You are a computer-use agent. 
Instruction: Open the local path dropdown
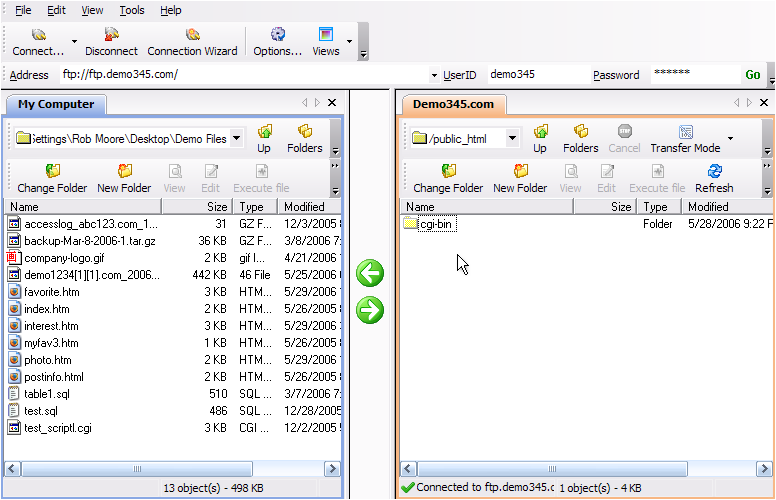(236, 138)
